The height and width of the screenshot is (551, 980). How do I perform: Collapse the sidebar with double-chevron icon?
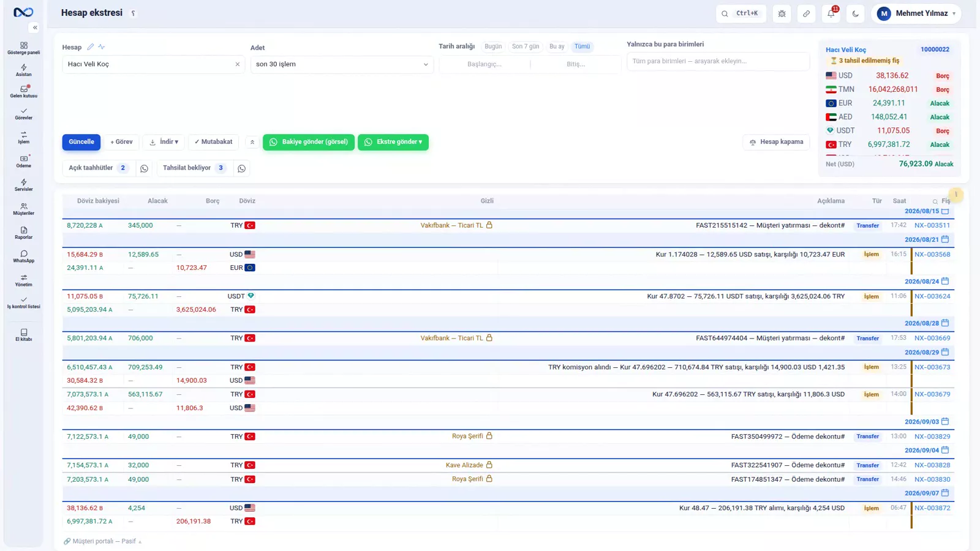point(35,28)
